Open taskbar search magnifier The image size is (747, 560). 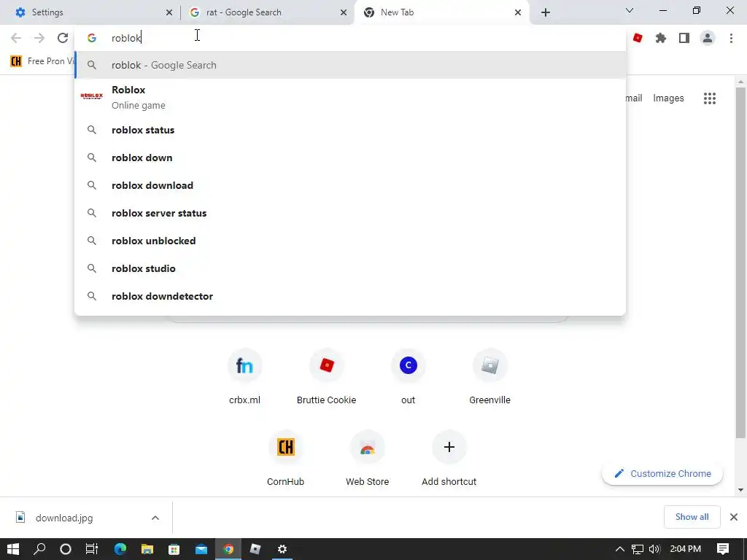(39, 549)
